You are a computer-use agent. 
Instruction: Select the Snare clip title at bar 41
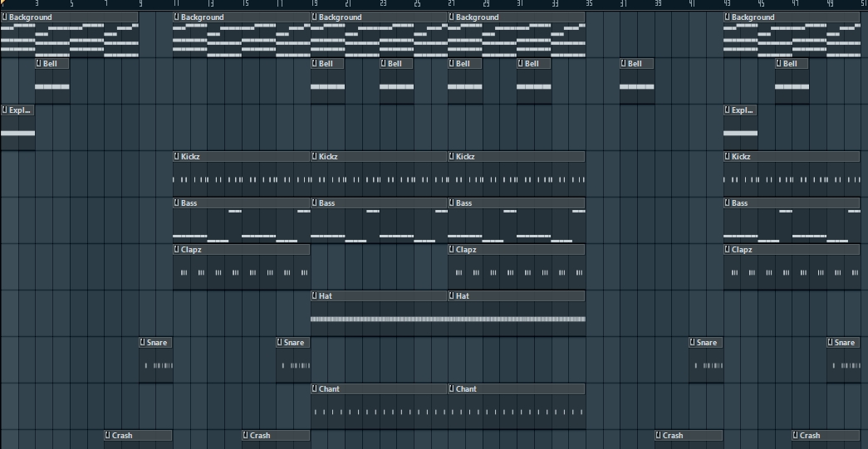tap(708, 343)
